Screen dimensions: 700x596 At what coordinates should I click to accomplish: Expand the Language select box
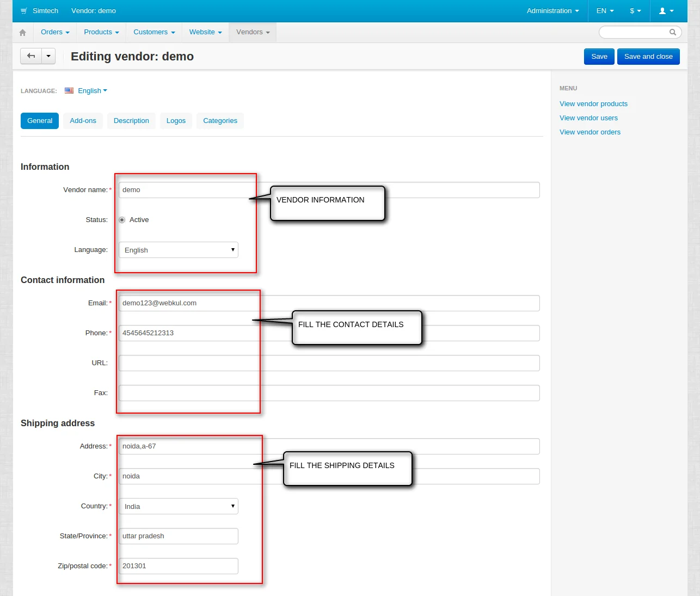178,250
